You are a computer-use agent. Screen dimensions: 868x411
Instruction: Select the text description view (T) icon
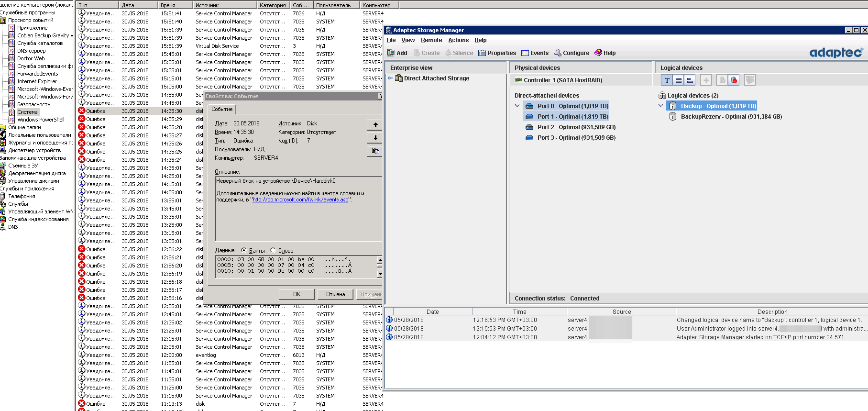coord(667,80)
